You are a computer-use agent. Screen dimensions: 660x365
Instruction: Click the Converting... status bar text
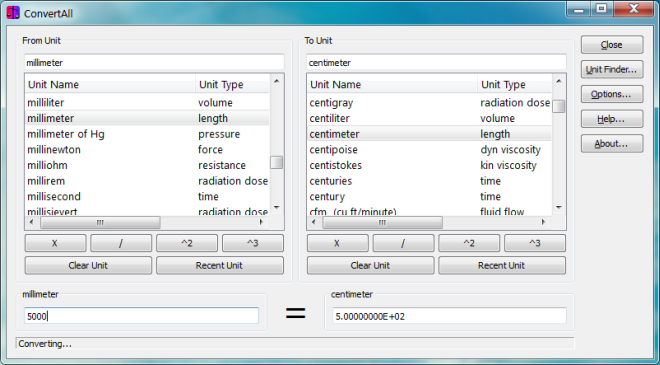pyautogui.click(x=45, y=344)
